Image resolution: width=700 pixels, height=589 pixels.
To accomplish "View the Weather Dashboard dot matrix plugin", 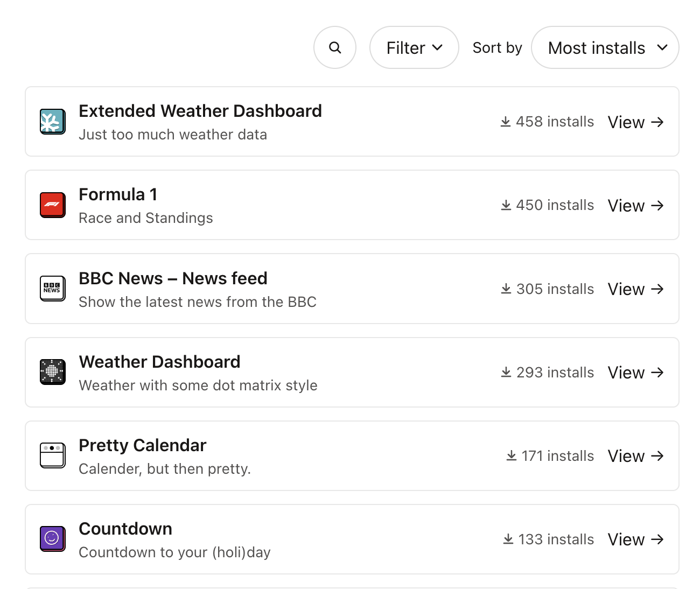I will click(635, 373).
